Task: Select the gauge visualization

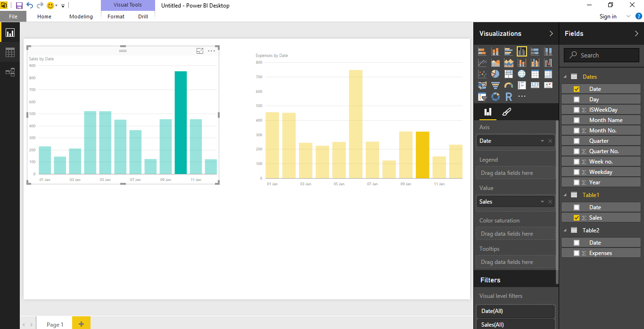Action: 508,85
